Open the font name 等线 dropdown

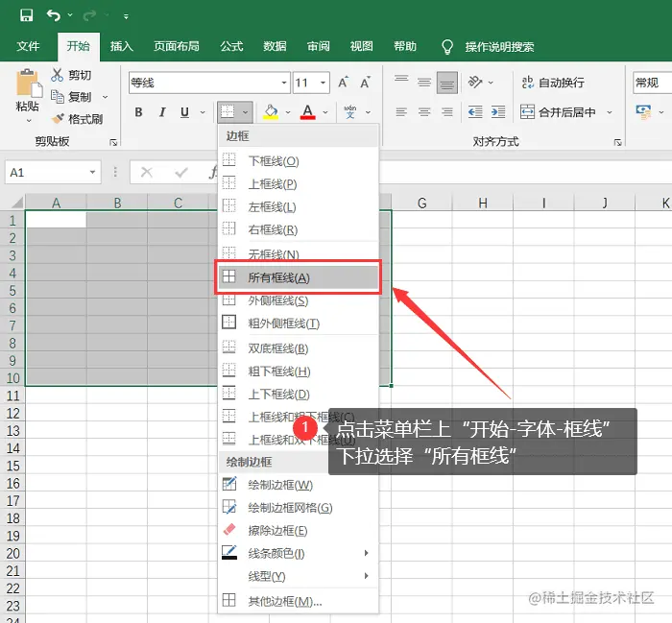click(x=284, y=83)
